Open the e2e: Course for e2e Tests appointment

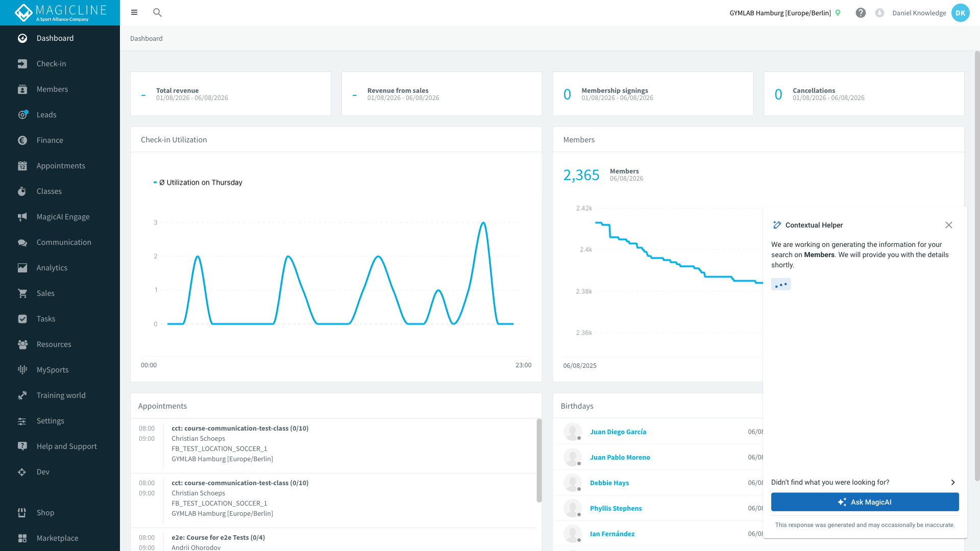(218, 537)
